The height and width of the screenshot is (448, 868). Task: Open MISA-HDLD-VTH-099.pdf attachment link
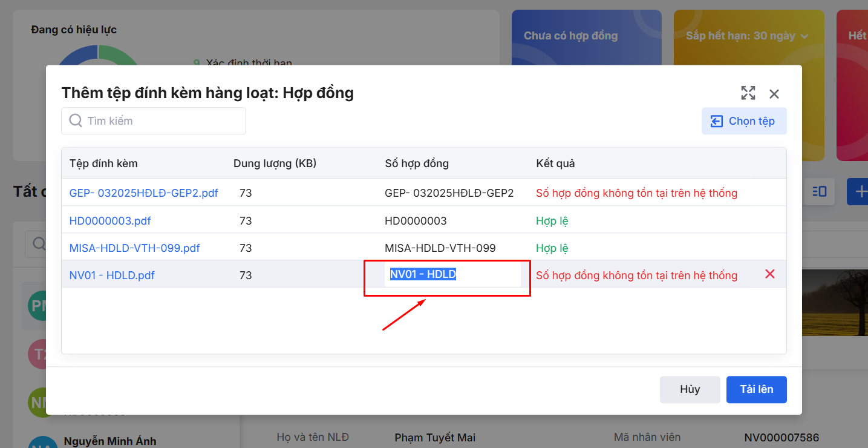point(134,248)
